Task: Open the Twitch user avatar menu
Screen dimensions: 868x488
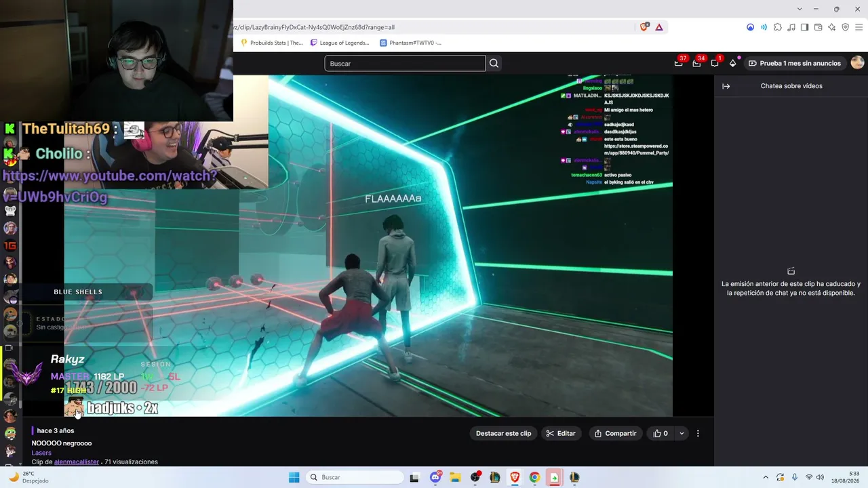Action: click(x=857, y=63)
